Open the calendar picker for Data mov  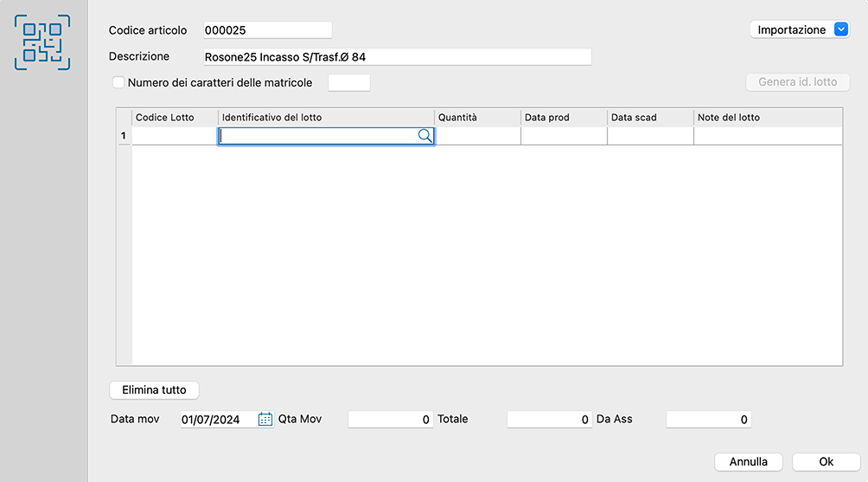coord(265,420)
